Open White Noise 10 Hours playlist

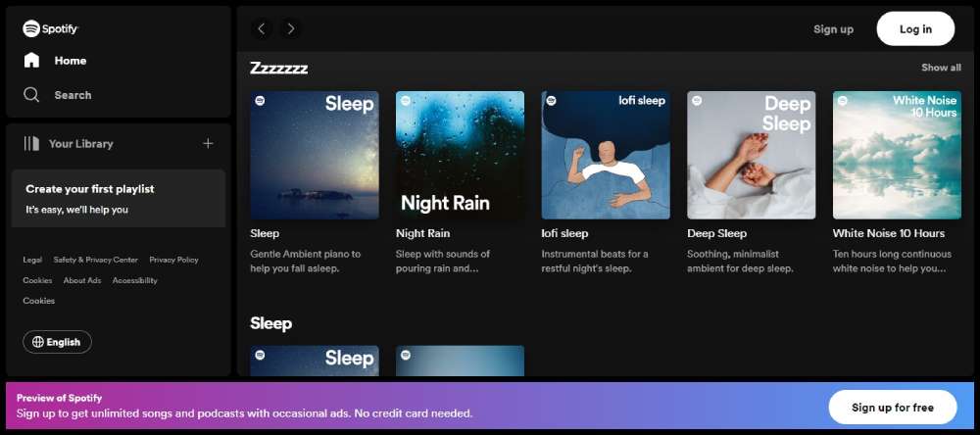pyautogui.click(x=897, y=155)
